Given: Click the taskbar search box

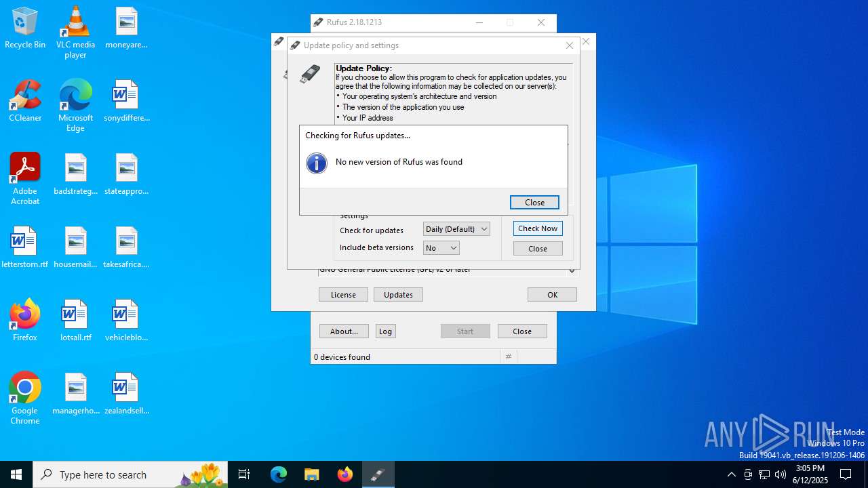Looking at the screenshot, I should click(x=130, y=474).
